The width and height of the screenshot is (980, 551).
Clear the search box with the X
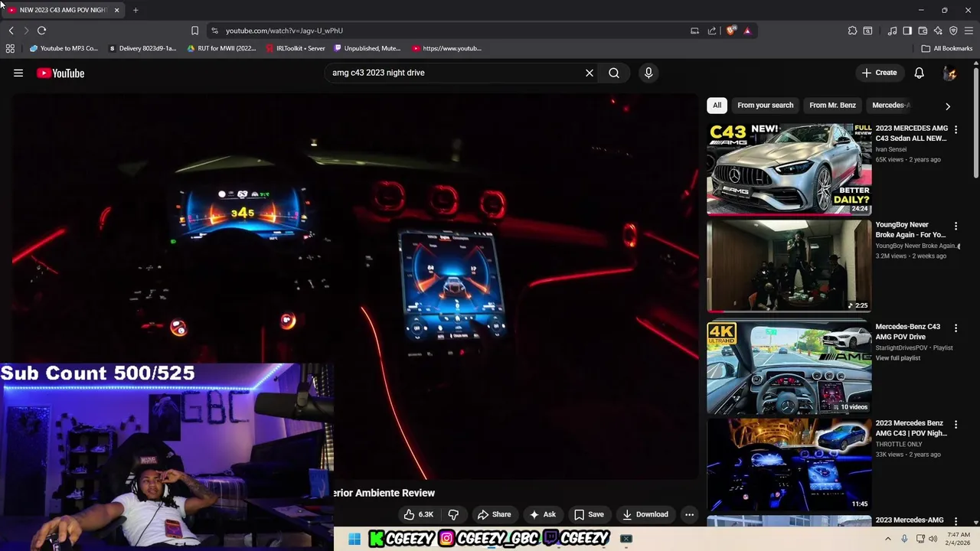(590, 73)
